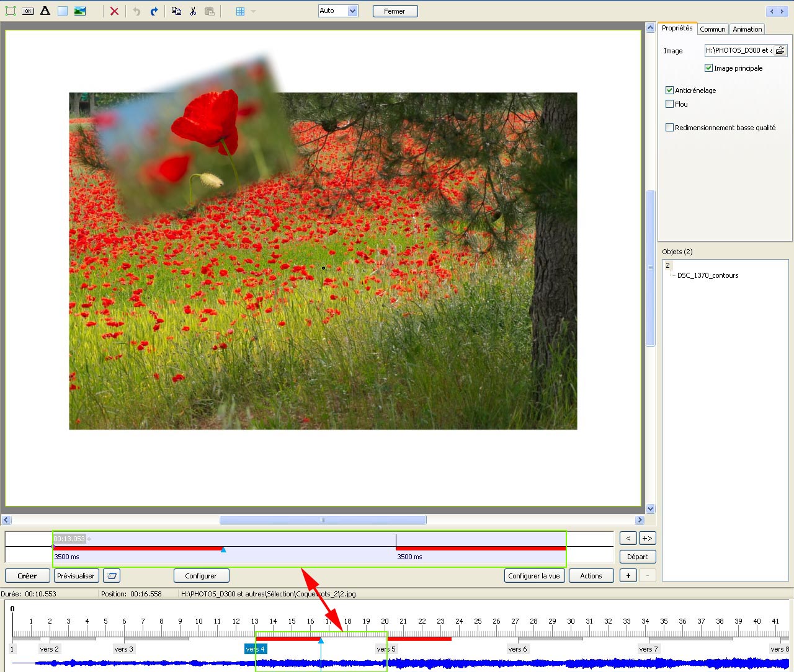The width and height of the screenshot is (794, 672).
Task: Select the 00:13.053 keyframe label
Action: (x=69, y=539)
